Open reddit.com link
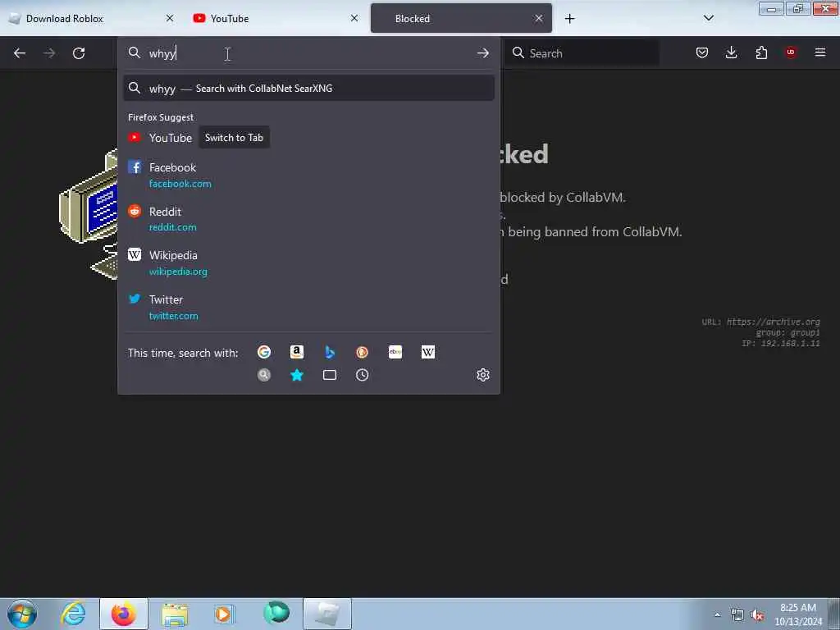 click(172, 227)
